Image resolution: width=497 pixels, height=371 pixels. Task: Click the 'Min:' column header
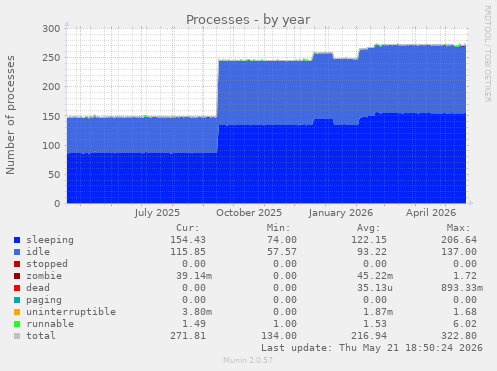[278, 228]
